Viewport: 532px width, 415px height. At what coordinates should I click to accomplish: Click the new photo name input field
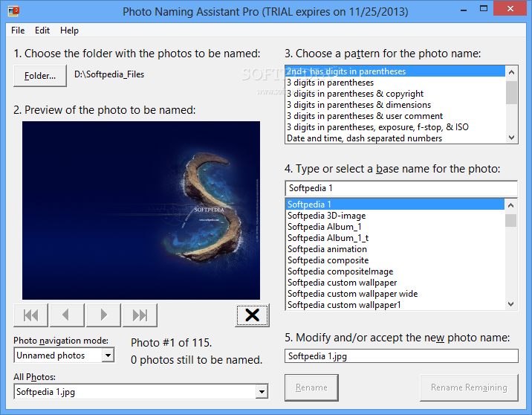tap(400, 356)
